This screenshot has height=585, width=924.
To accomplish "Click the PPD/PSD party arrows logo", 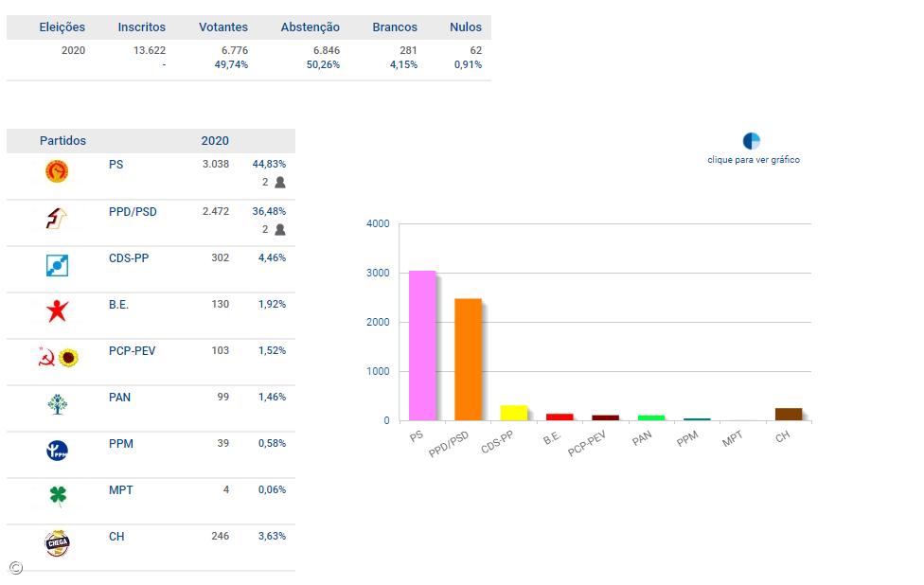I will pyautogui.click(x=57, y=219).
